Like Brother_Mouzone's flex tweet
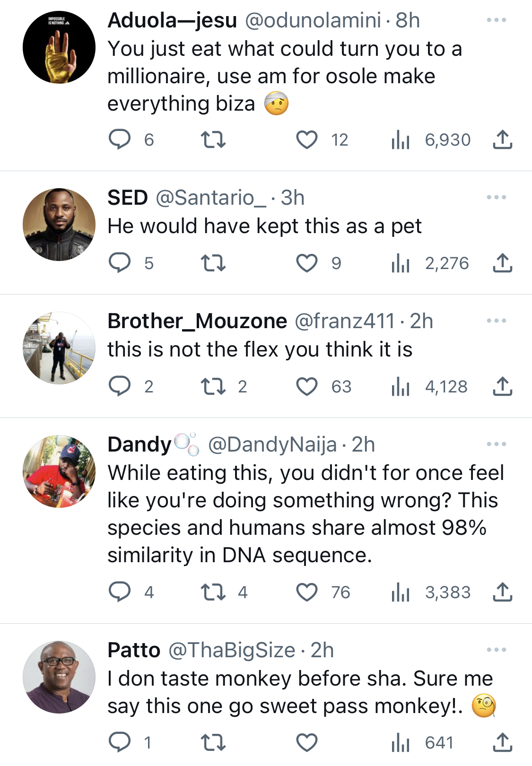 click(x=307, y=386)
